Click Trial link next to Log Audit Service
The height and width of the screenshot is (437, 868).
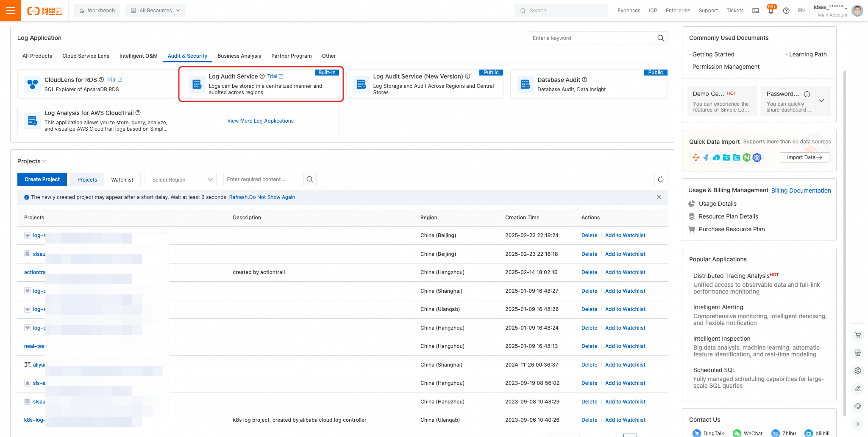pyautogui.click(x=275, y=76)
